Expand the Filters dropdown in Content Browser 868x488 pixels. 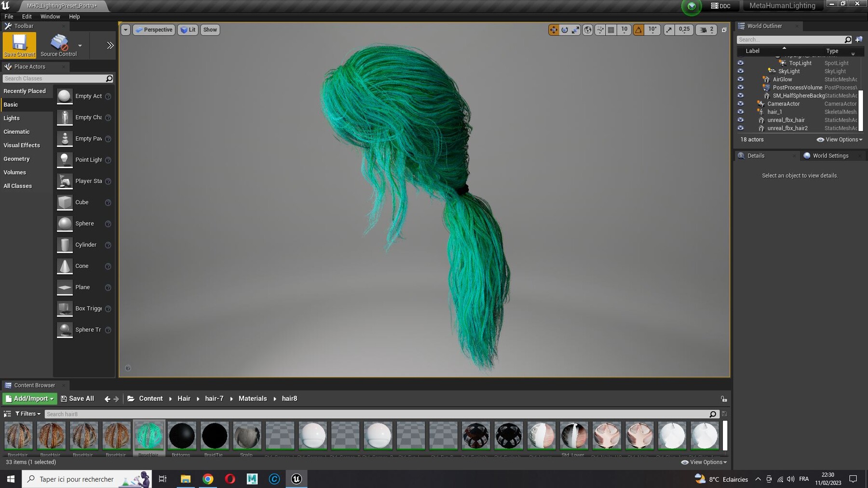pos(28,414)
